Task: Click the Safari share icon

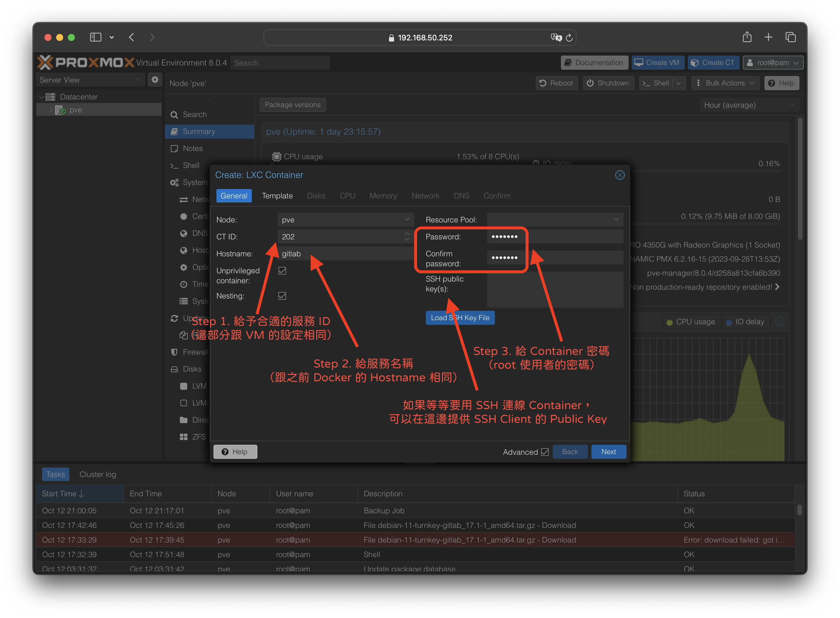Action: pos(747,37)
